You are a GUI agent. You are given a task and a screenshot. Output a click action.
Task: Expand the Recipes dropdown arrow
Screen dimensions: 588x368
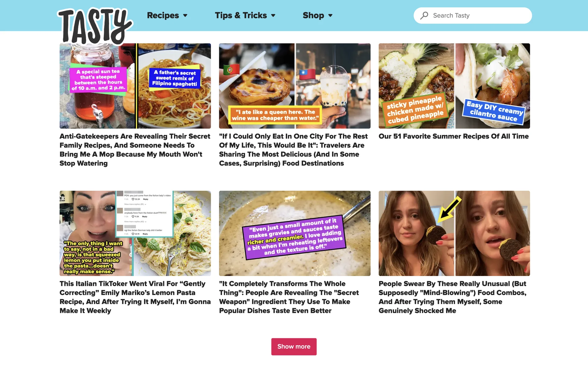click(185, 16)
